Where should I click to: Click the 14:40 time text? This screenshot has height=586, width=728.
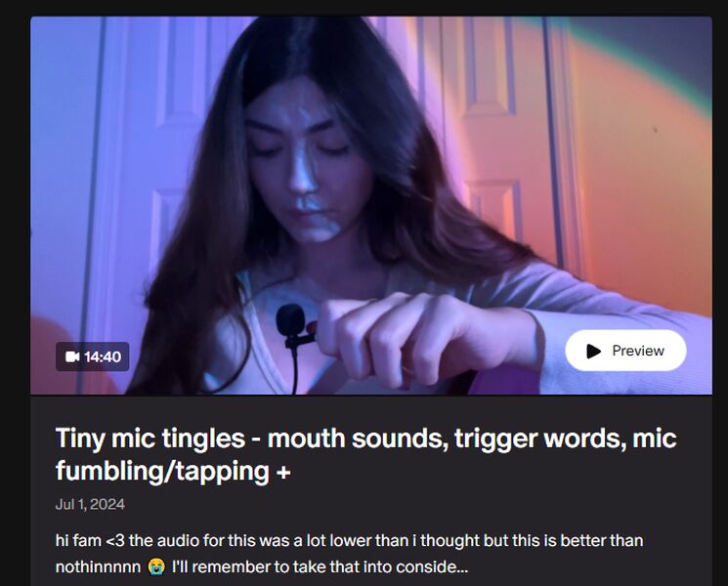click(103, 356)
